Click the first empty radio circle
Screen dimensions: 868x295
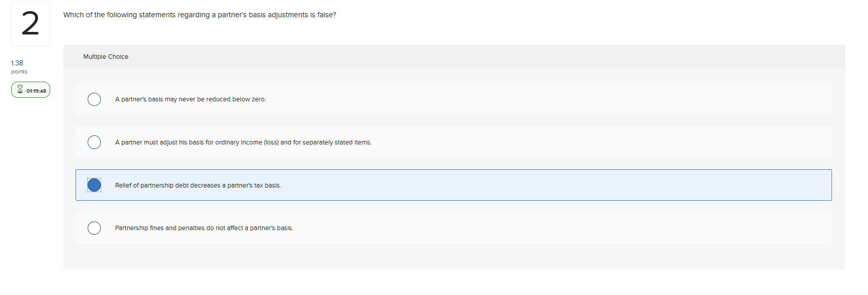pos(94,99)
